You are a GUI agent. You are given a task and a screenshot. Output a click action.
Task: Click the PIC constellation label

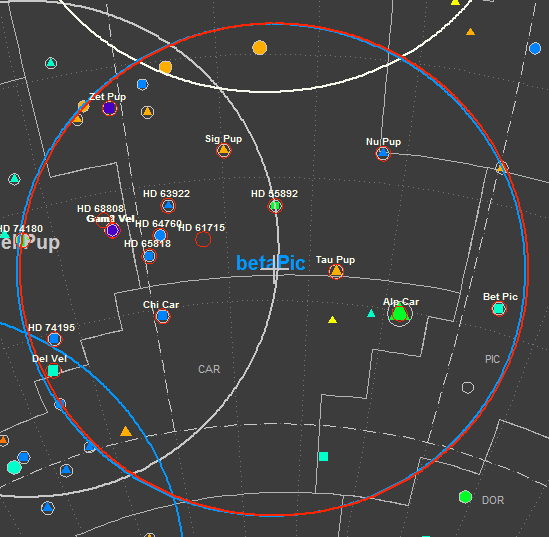[492, 359]
